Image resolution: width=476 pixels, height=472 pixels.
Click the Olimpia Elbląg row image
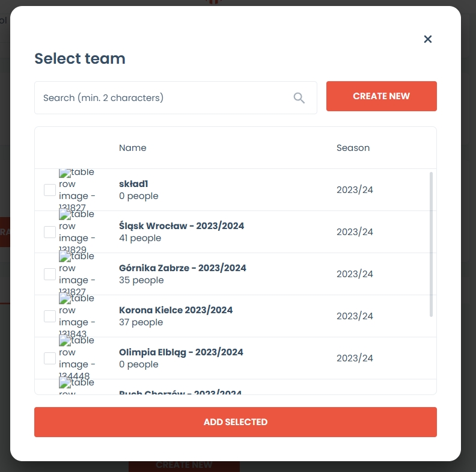(77, 358)
